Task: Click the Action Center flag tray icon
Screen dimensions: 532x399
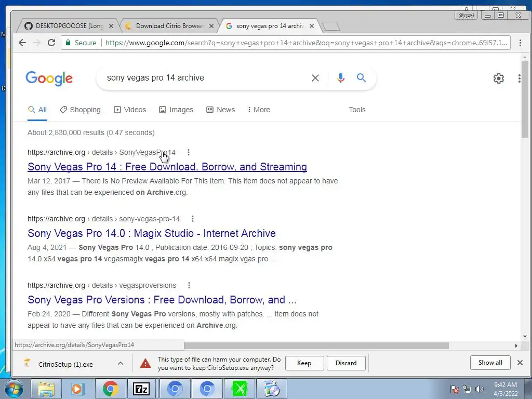Action: pos(454,389)
